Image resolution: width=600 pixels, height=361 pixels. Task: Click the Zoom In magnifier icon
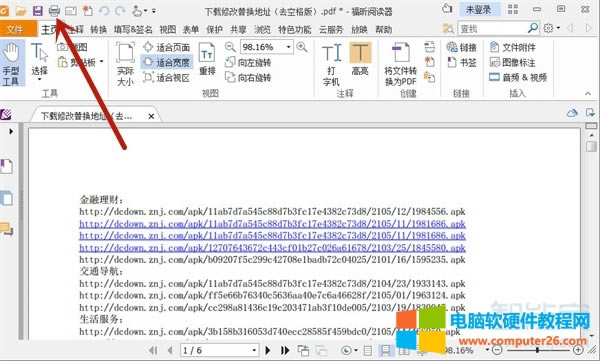tap(302, 47)
